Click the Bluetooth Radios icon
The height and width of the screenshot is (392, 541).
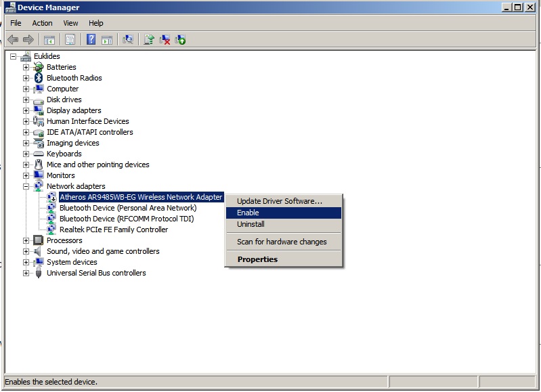tap(39, 78)
